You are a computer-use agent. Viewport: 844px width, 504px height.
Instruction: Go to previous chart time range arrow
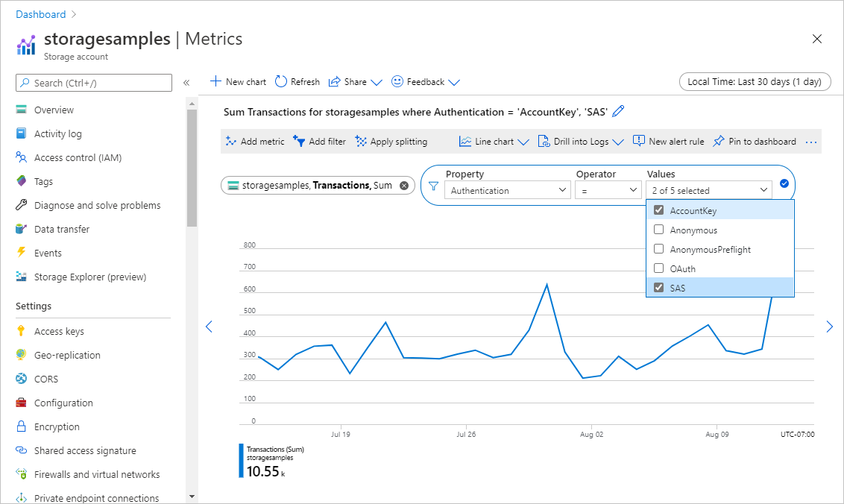click(209, 327)
